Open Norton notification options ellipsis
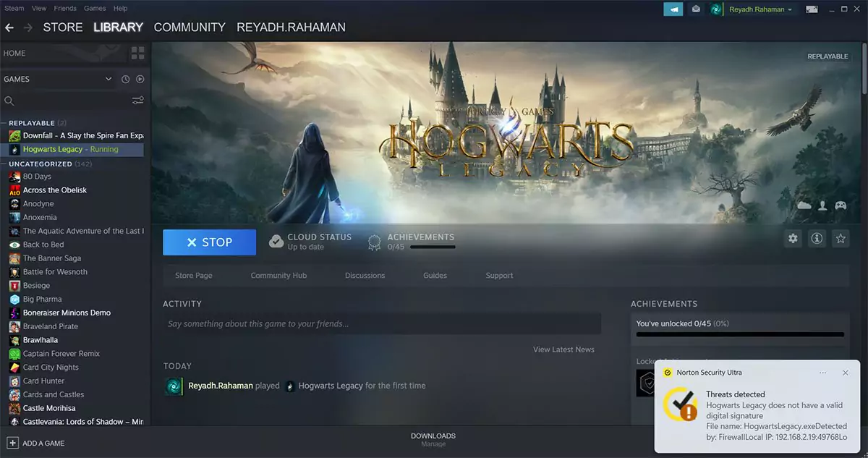The image size is (868, 458). (822, 373)
